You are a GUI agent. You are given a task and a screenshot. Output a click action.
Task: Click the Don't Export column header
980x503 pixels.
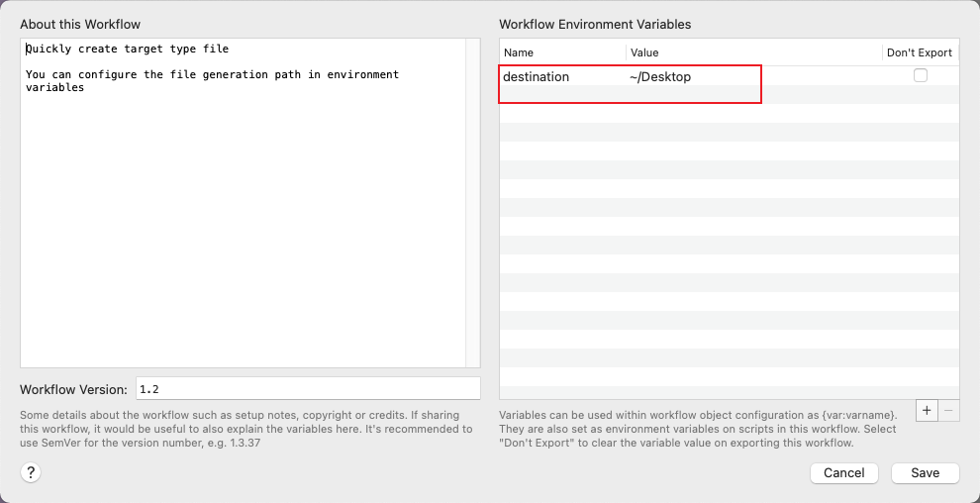tap(919, 52)
